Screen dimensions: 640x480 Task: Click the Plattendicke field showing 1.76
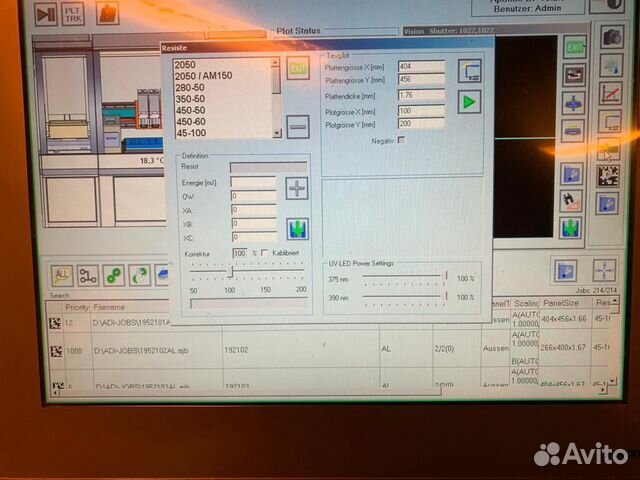(x=422, y=95)
